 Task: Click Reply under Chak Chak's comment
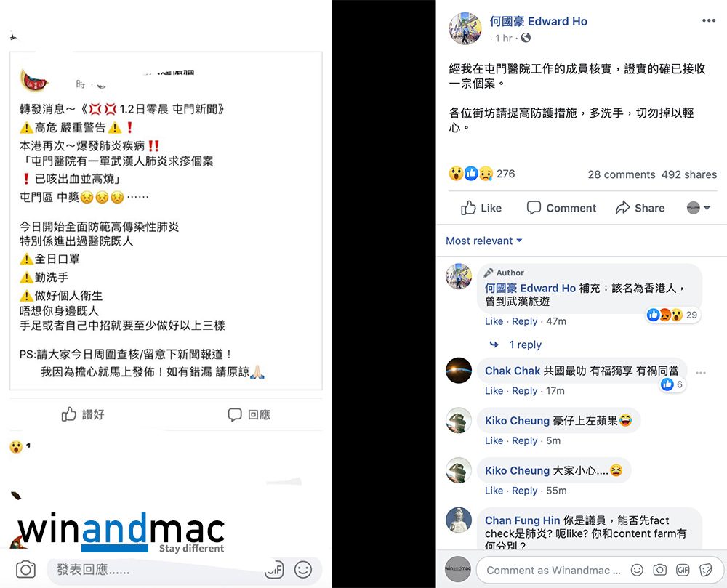point(524,390)
